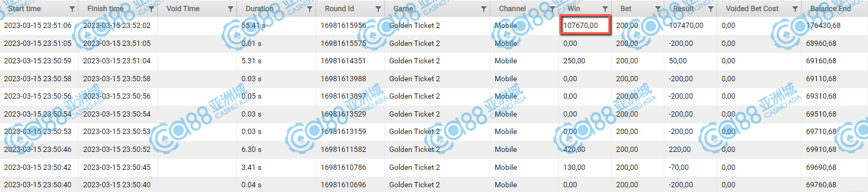Open filter icon on Start time column
This screenshot has width=868, height=192.
coord(72,9)
